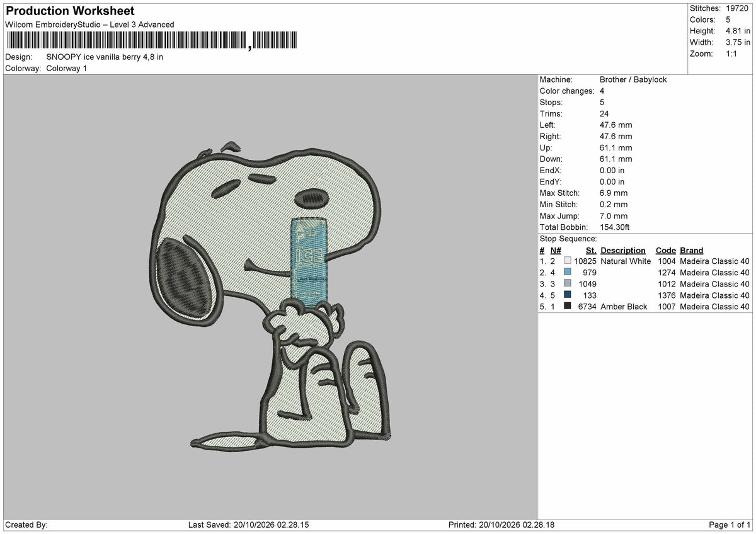Viewport: 756px width, 534px height.
Task: Click the 'Code' column header
Action: (x=665, y=250)
